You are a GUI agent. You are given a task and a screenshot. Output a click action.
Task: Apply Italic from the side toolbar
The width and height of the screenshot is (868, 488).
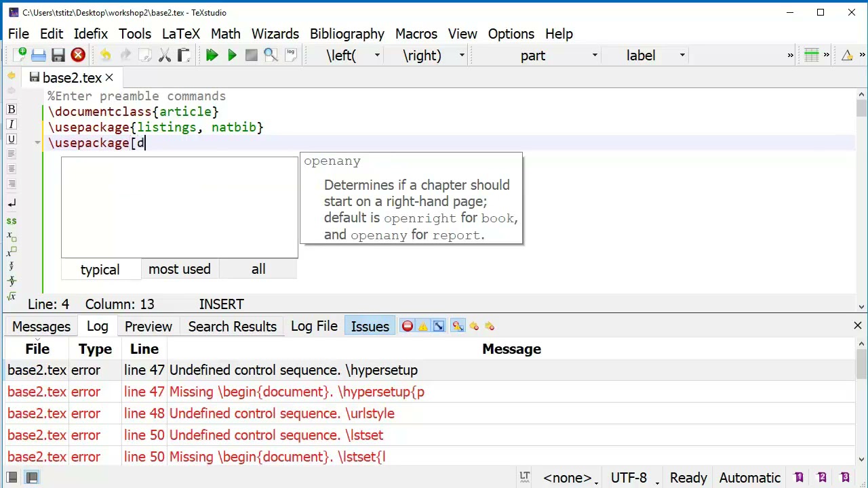12,124
